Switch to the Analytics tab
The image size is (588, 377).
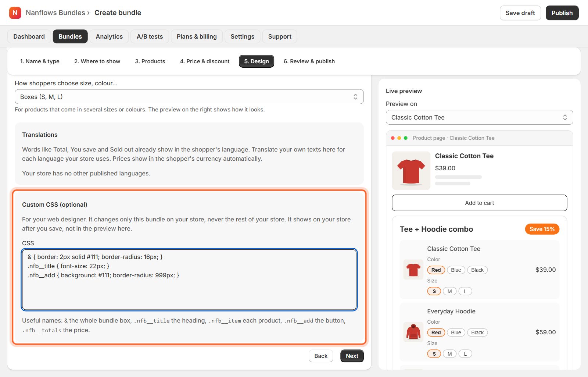click(x=109, y=36)
